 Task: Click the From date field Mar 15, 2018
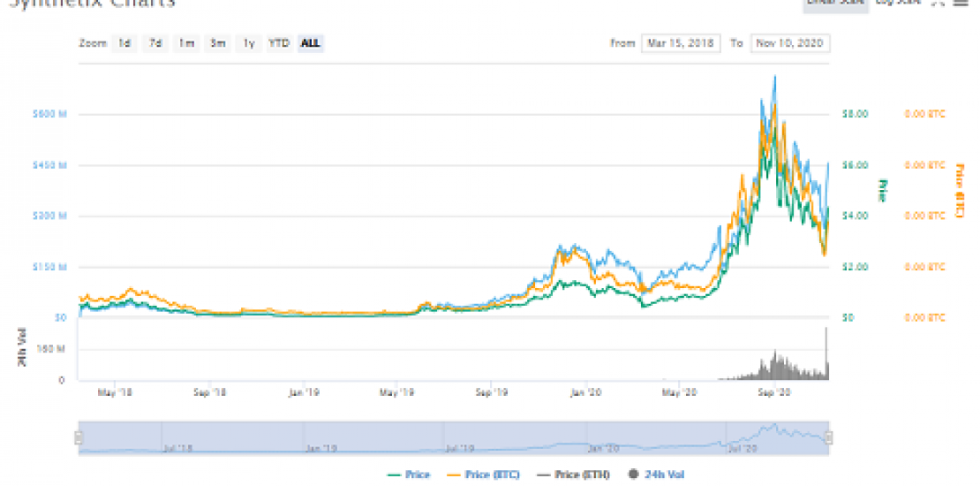681,43
